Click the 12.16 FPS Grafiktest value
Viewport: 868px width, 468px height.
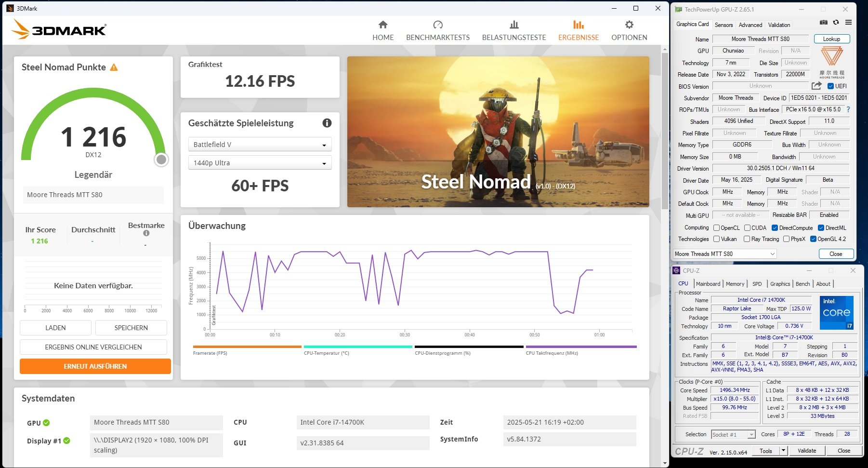260,81
